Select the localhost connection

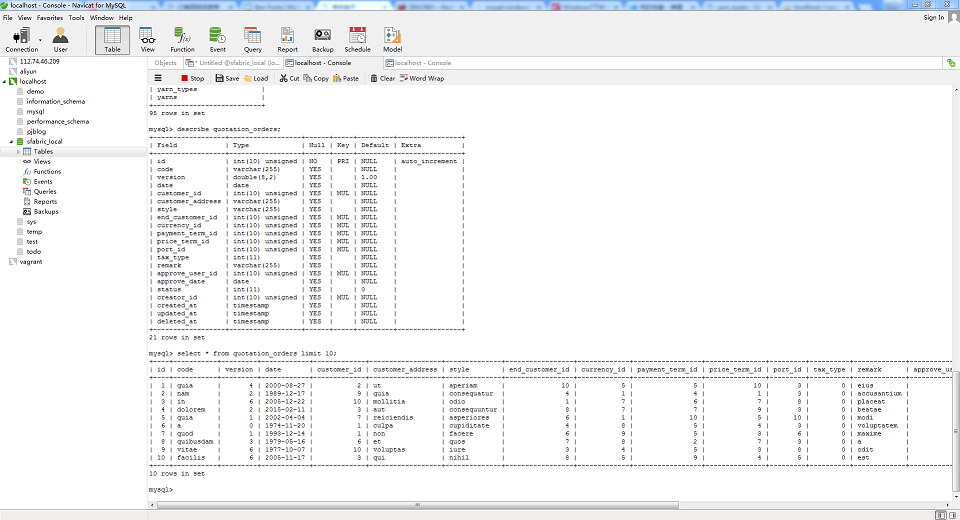(x=32, y=81)
